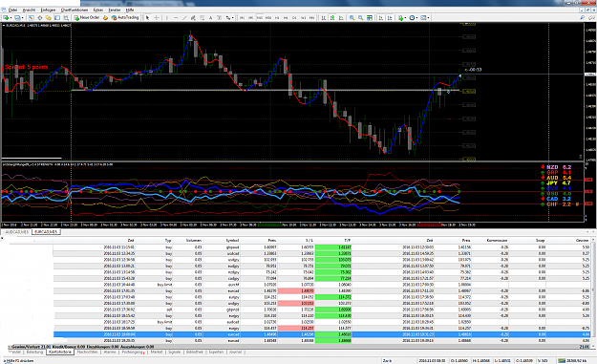Expand the arrows objects dropdown
This screenshot has width=597, height=364.
(x=233, y=17)
